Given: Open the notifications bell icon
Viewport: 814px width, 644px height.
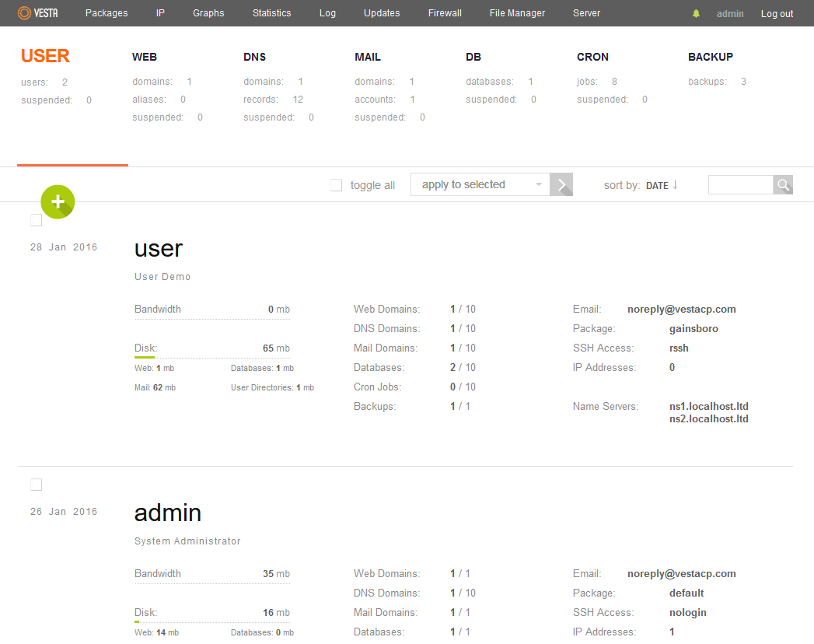Looking at the screenshot, I should pos(696,14).
